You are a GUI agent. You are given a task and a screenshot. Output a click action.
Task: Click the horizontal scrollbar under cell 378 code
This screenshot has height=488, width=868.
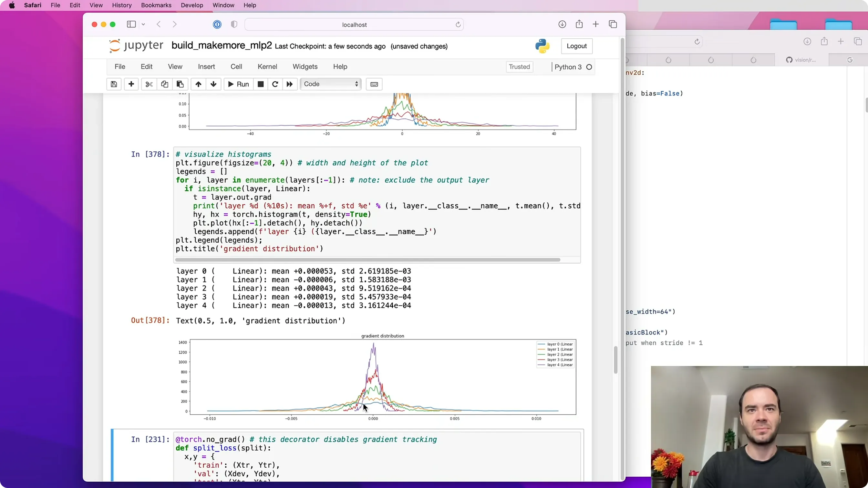click(x=367, y=260)
